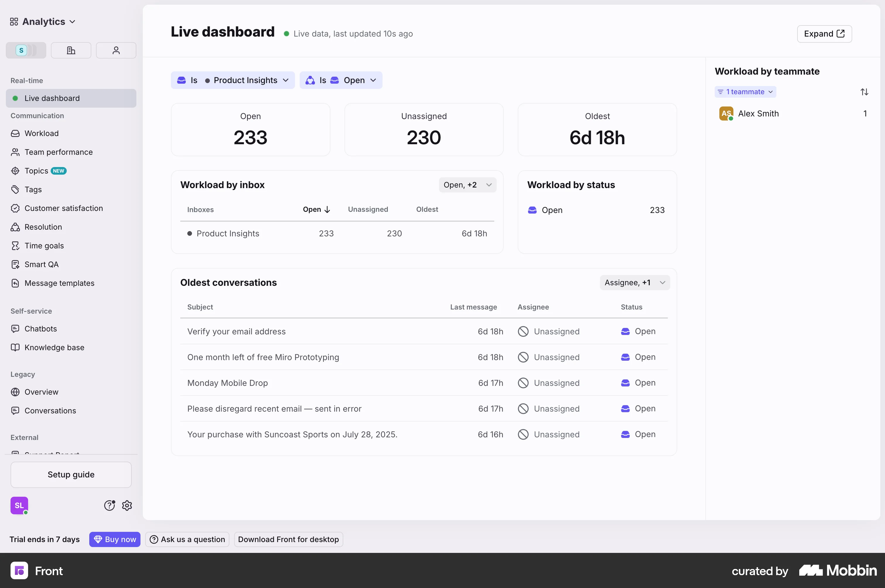Click the company building view icon

(x=71, y=50)
